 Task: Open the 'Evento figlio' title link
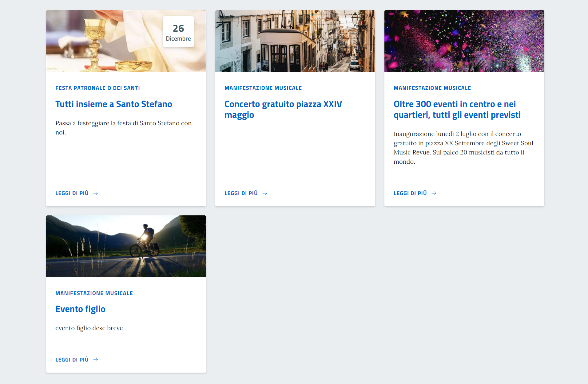tap(80, 309)
